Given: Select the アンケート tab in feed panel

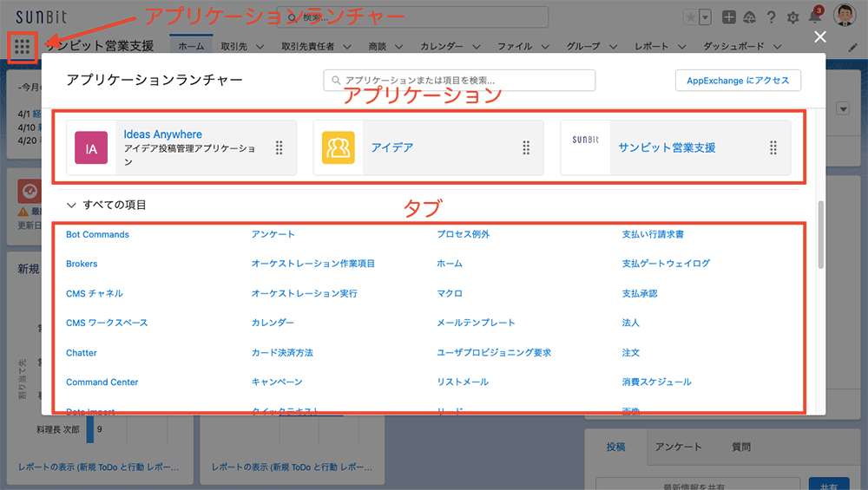Looking at the screenshot, I should click(678, 447).
